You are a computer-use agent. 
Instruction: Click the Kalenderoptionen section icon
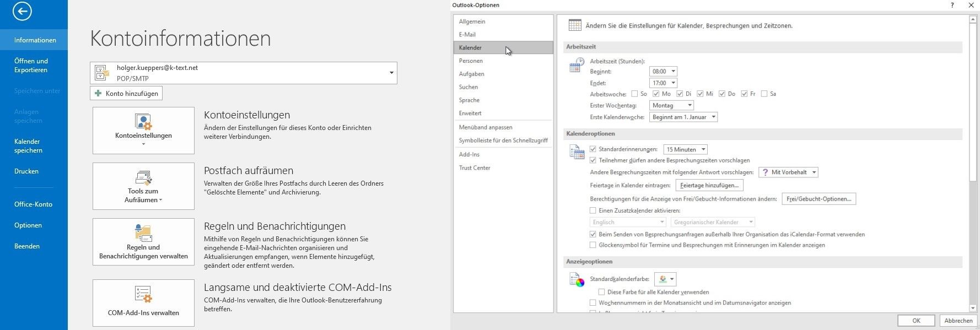coord(577,152)
